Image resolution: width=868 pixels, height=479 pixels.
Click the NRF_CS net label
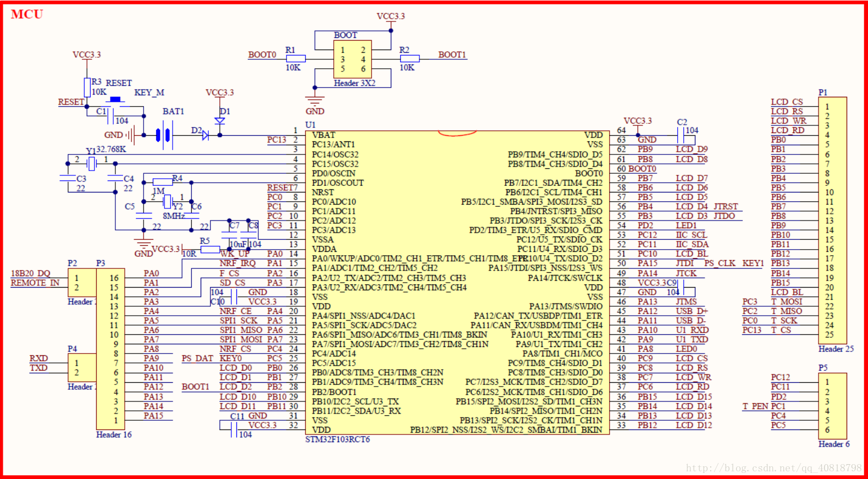[235, 349]
